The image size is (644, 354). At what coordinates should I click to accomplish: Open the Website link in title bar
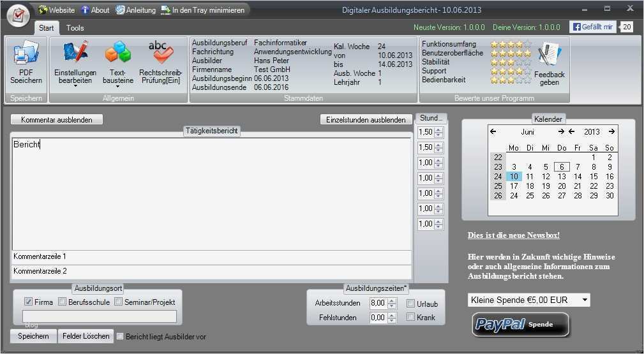click(x=57, y=10)
